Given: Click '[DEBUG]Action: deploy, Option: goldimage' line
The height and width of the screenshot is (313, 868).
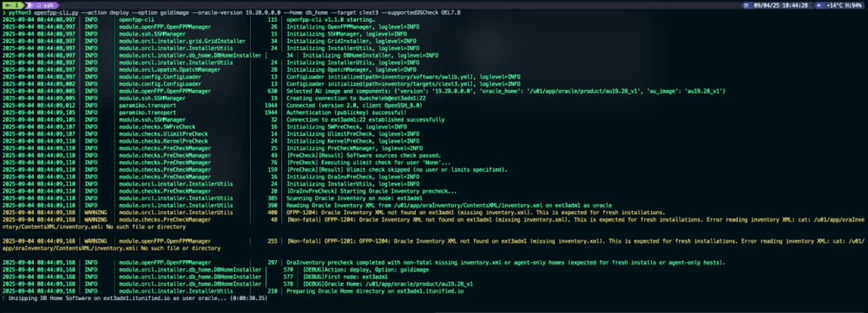Looking at the screenshot, I should 366,270.
